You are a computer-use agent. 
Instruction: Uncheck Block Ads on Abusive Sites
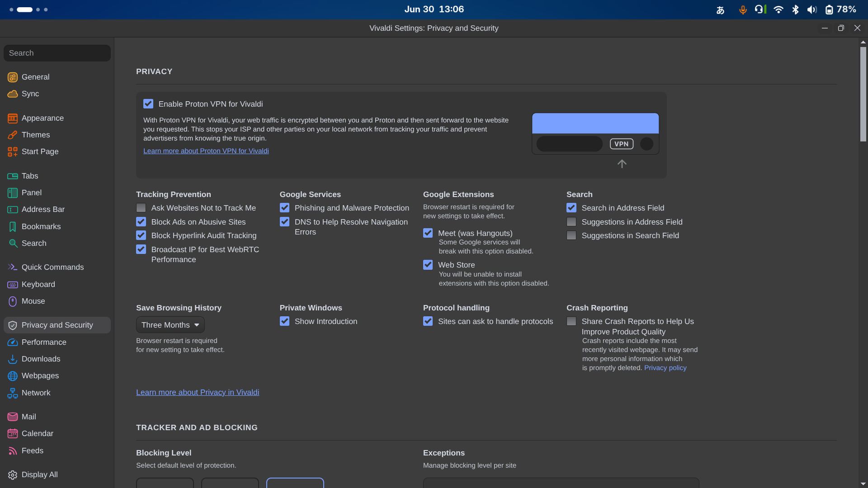(x=141, y=222)
